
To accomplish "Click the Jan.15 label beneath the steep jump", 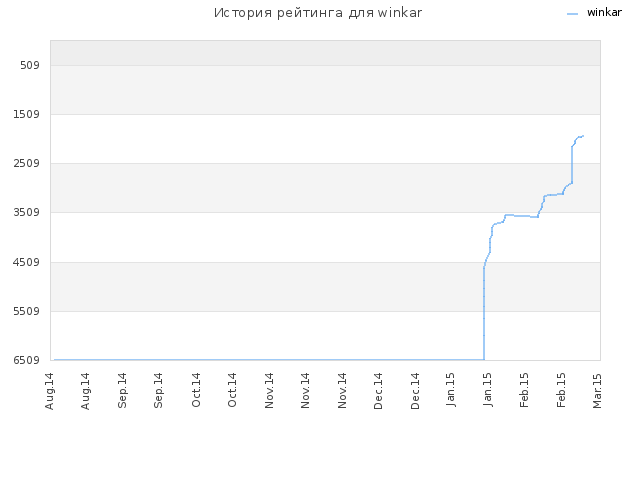I will tap(488, 390).
